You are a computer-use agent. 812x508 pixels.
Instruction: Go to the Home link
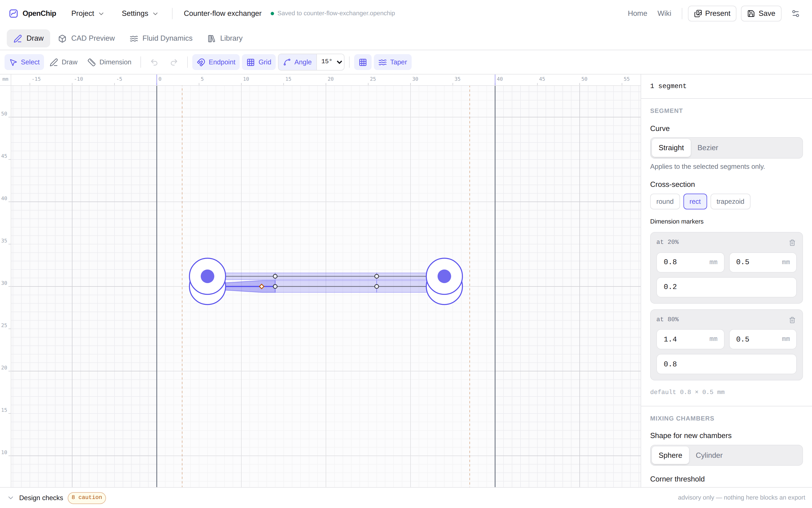point(637,14)
